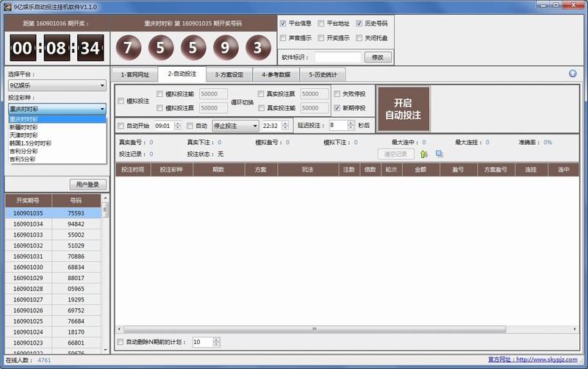Check the 自动开始 option
The height and width of the screenshot is (369, 588).
coord(121,126)
